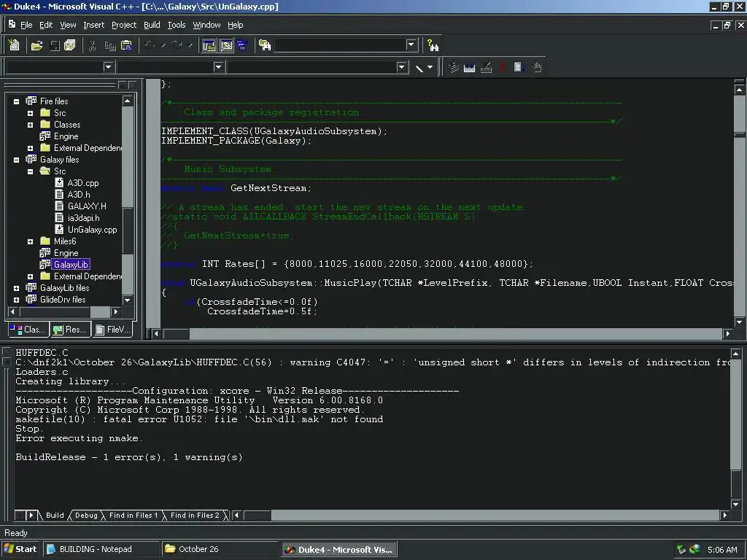Viewport: 747px width, 560px height.
Task: Click the red Execute Program icon
Action: coord(502,67)
